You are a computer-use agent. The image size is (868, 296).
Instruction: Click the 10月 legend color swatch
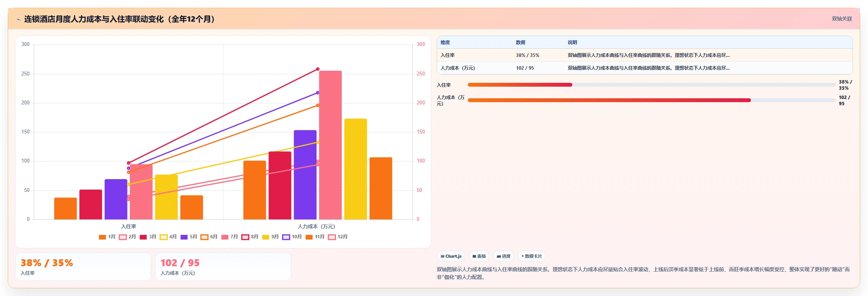(286, 237)
